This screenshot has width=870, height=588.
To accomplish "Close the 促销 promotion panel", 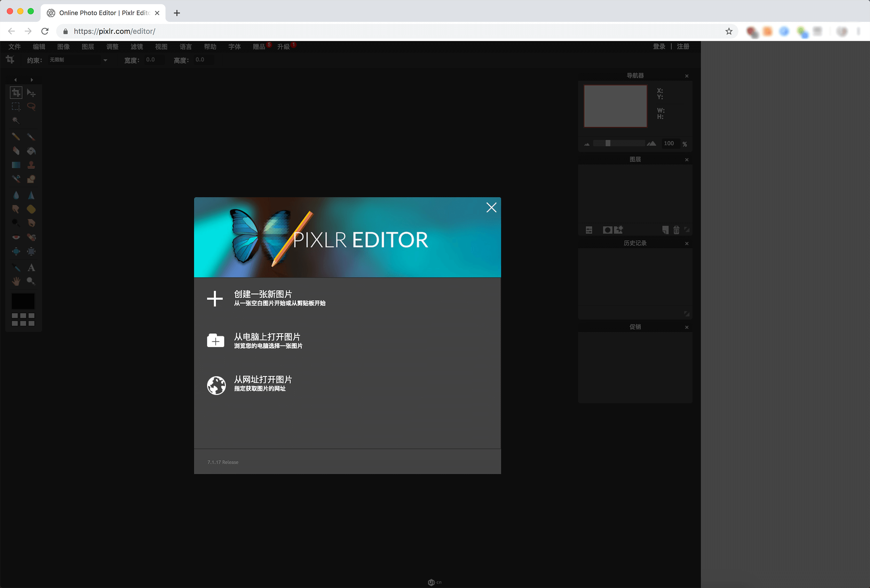I will tap(687, 327).
